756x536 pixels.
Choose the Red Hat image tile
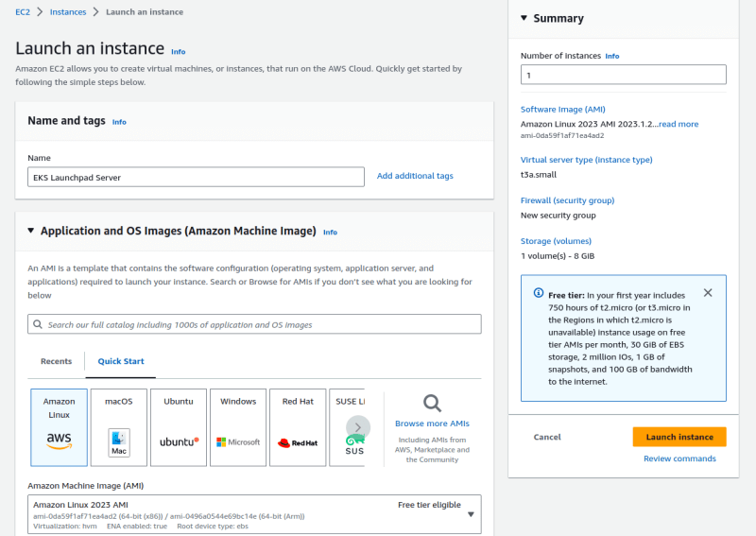tap(298, 427)
